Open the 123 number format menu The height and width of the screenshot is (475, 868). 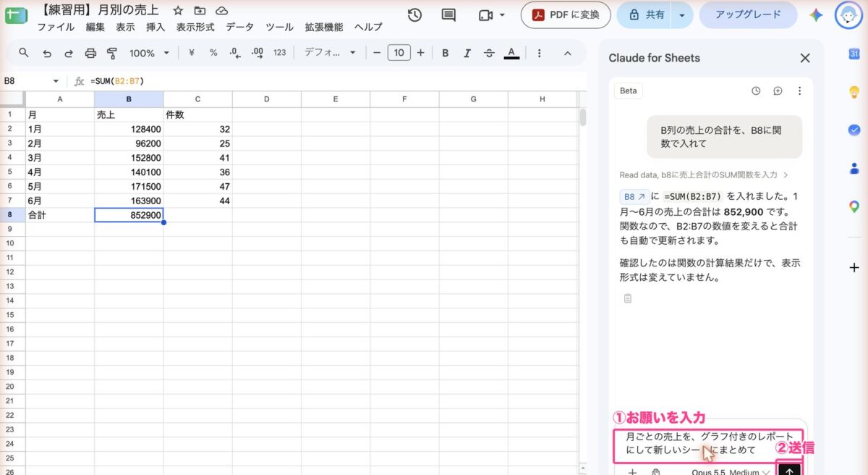pyautogui.click(x=280, y=53)
